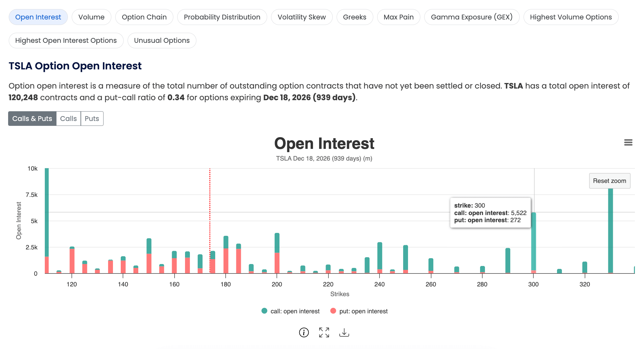Click the '120,248' total contracts value
Screen dimensions: 644x349
tap(23, 98)
